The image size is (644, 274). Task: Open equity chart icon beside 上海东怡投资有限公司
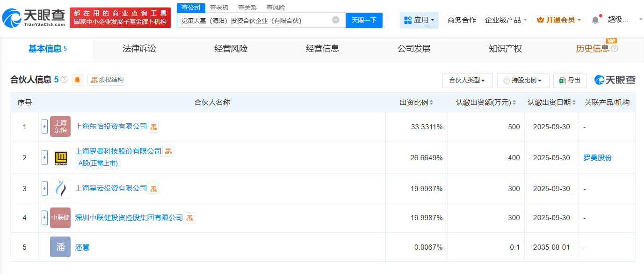(x=153, y=126)
